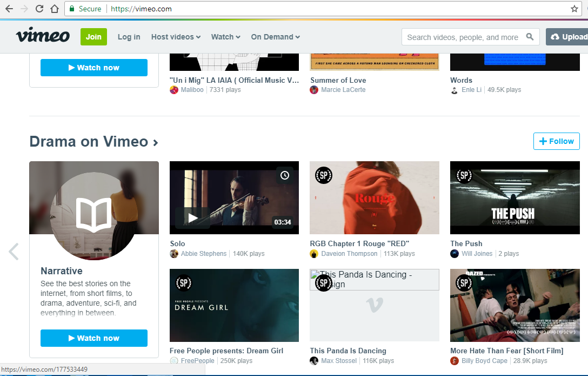Image resolution: width=588 pixels, height=376 pixels.
Task: Open Dream Girl video thumbnail
Action: point(235,305)
